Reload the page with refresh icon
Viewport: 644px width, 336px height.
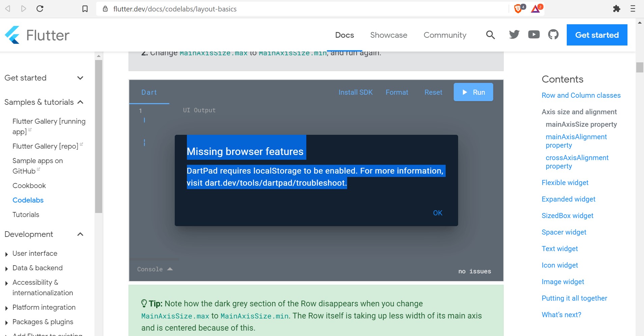click(40, 9)
